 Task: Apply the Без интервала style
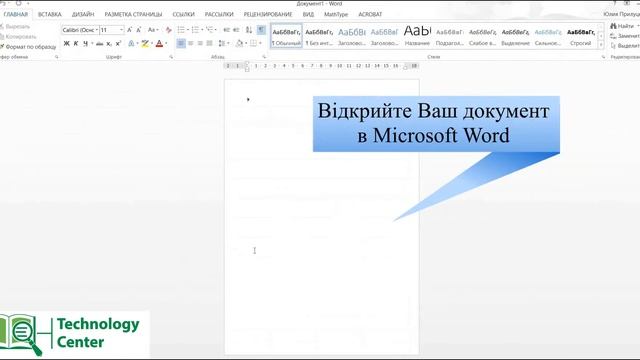(319, 36)
